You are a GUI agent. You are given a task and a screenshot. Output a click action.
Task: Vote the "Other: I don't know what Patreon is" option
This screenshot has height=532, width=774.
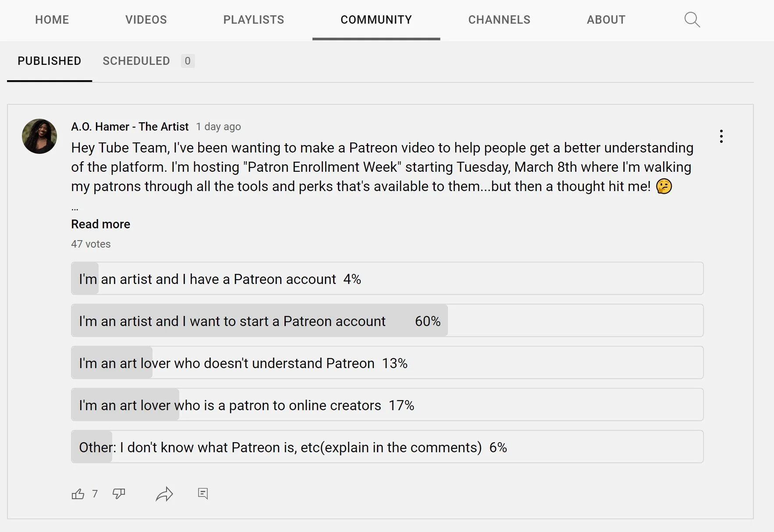387,447
